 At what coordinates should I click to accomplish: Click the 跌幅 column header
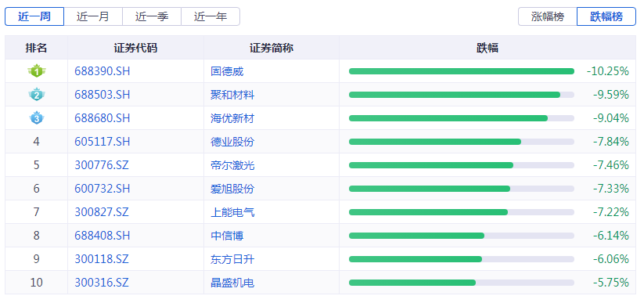pyautogui.click(x=487, y=48)
